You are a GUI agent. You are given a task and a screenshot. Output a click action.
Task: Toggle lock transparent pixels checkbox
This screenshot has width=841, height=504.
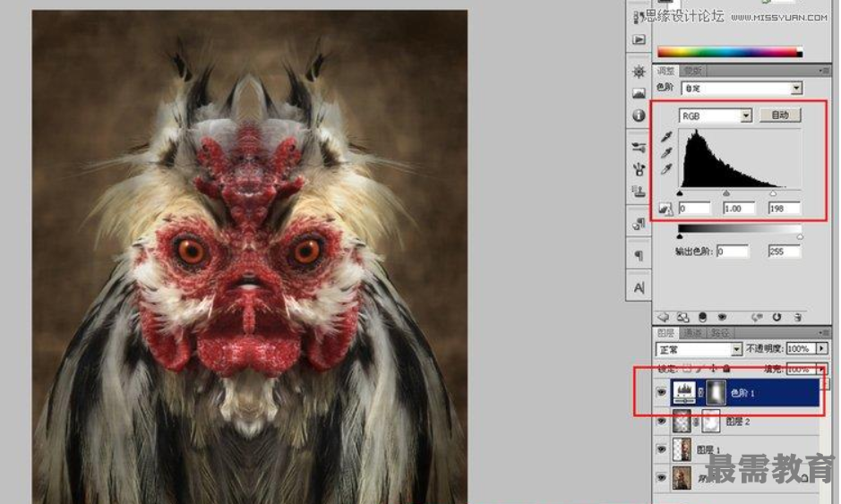688,369
